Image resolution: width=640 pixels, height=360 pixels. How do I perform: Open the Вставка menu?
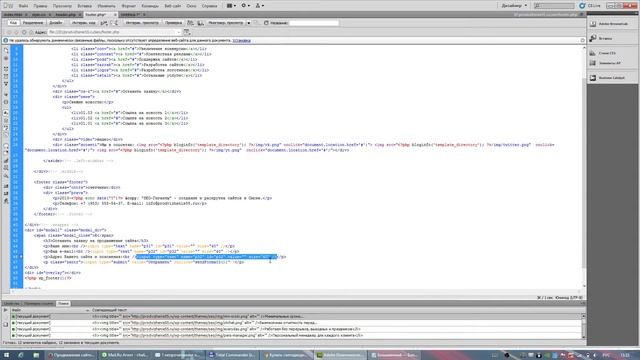click(x=84, y=6)
